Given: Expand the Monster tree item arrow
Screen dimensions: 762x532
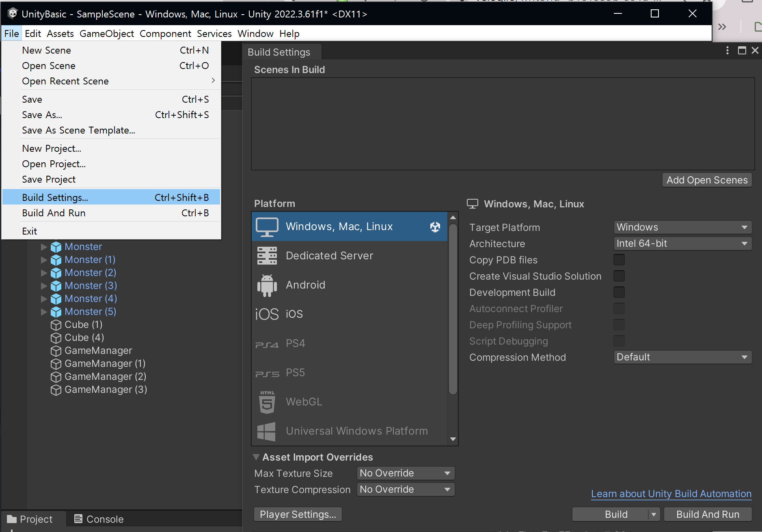Looking at the screenshot, I should click(x=44, y=247).
